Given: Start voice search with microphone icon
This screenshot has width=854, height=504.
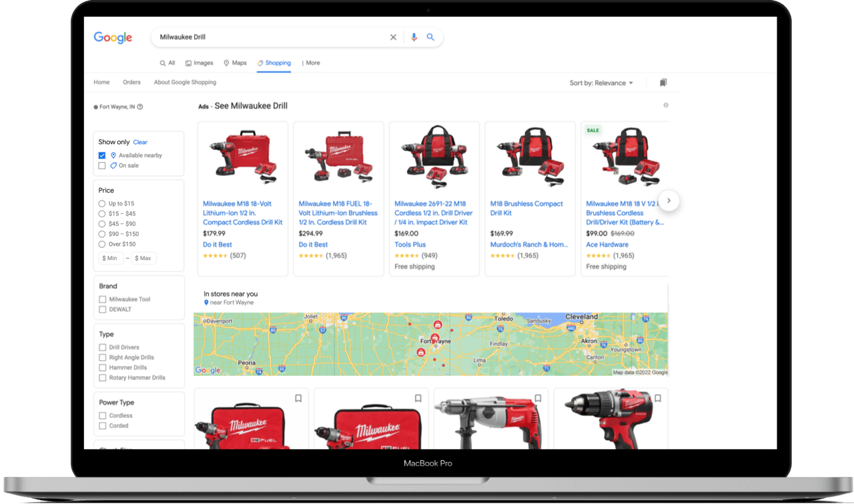Looking at the screenshot, I should [414, 37].
